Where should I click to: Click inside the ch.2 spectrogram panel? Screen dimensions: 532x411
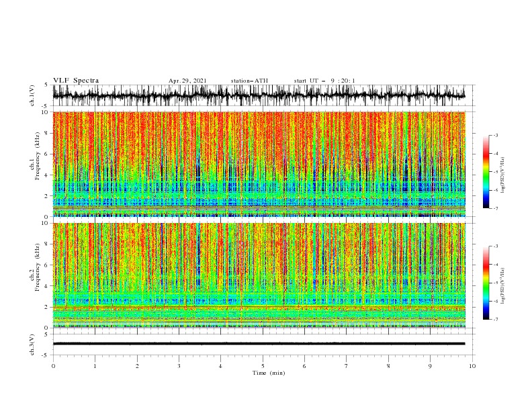pos(259,275)
